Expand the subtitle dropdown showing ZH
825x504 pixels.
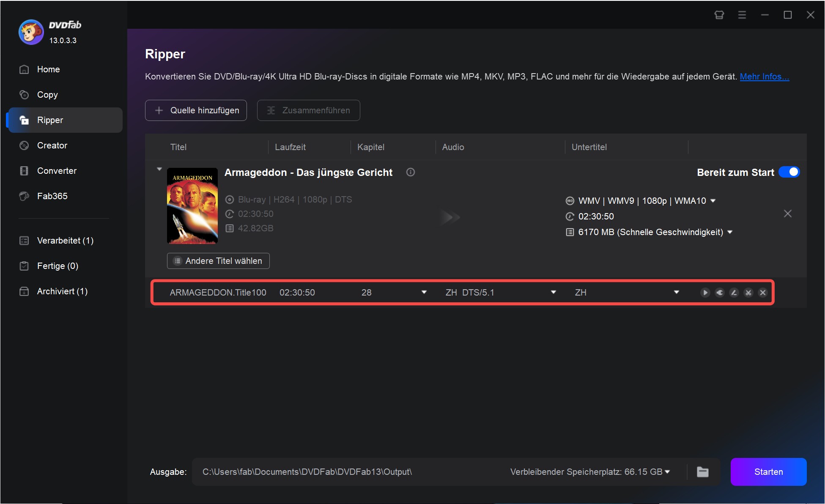676,292
